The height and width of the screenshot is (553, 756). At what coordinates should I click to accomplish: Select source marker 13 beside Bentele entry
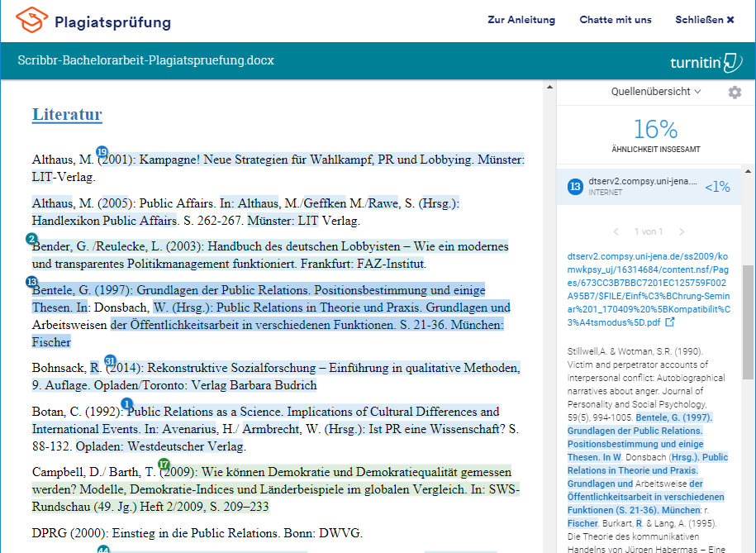tap(32, 282)
